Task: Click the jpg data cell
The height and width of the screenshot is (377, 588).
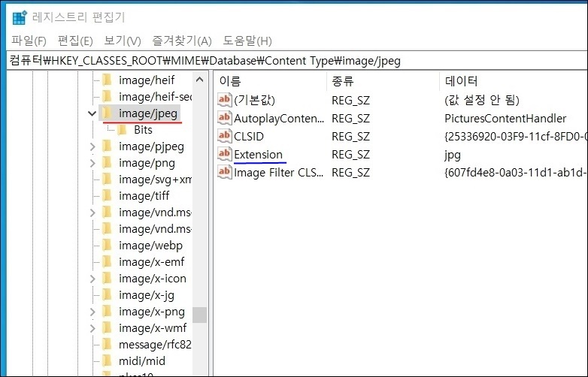Action: coord(453,155)
